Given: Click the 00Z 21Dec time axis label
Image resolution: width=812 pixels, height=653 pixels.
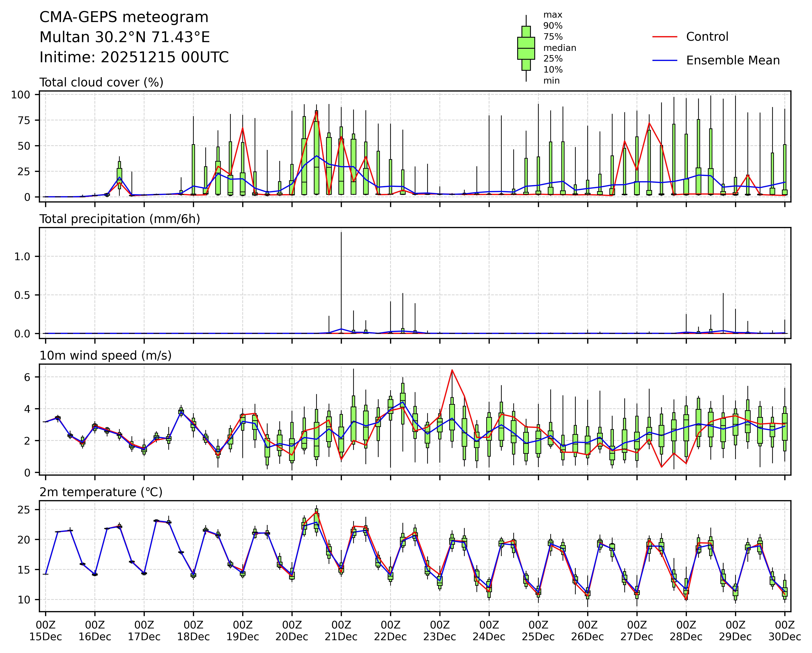Looking at the screenshot, I should click(x=341, y=631).
